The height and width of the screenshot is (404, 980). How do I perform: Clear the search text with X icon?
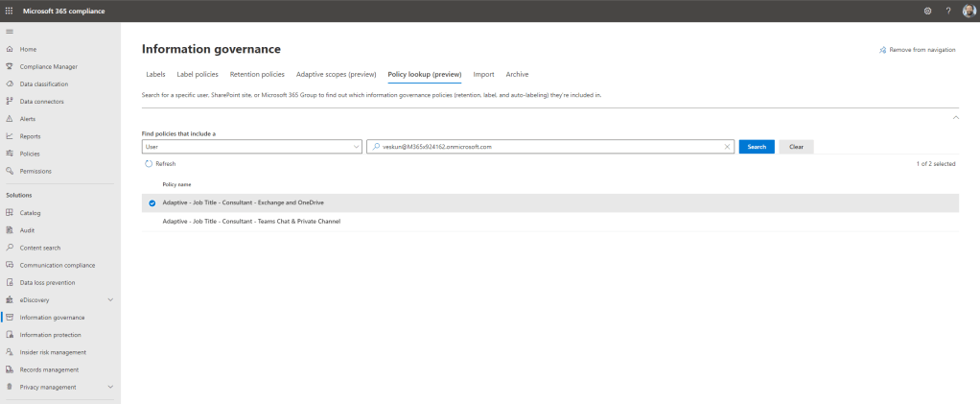(x=727, y=147)
